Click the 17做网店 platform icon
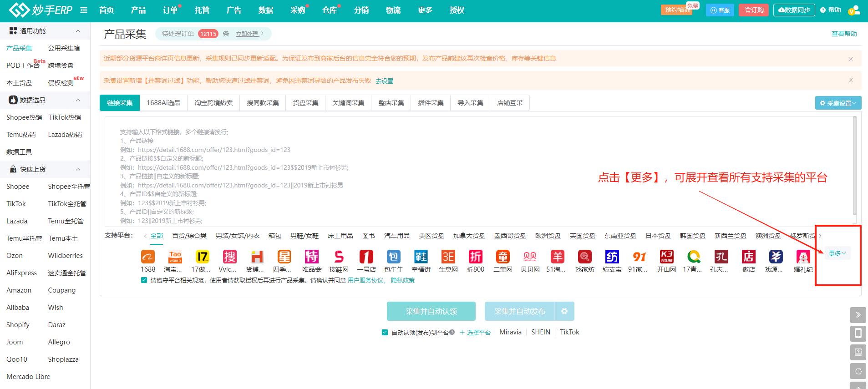This screenshot has width=868, height=389. 202,257
